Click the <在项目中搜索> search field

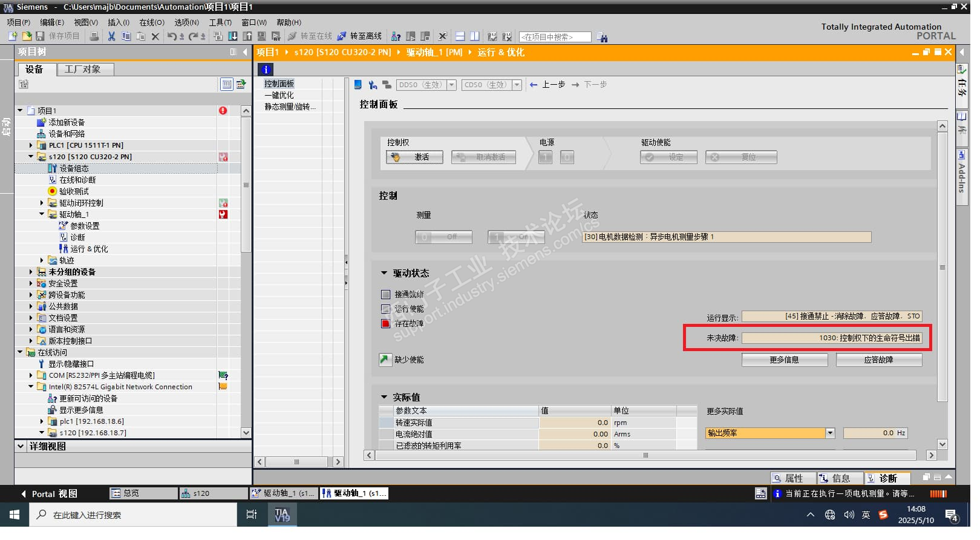(x=555, y=37)
